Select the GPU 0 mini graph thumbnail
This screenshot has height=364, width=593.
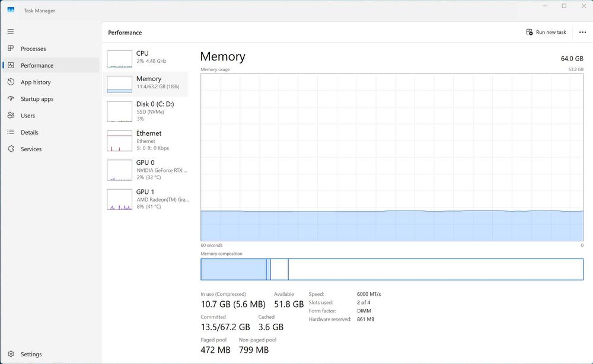tap(120, 170)
